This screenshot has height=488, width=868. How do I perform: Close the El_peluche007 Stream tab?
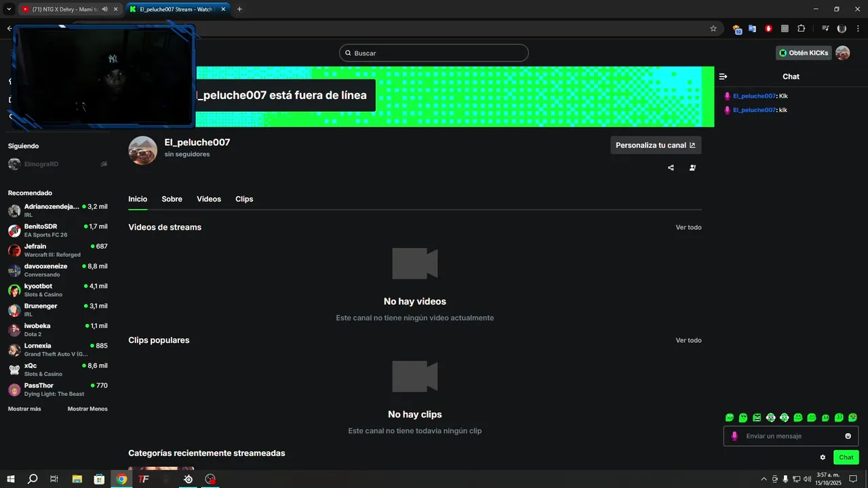point(223,9)
